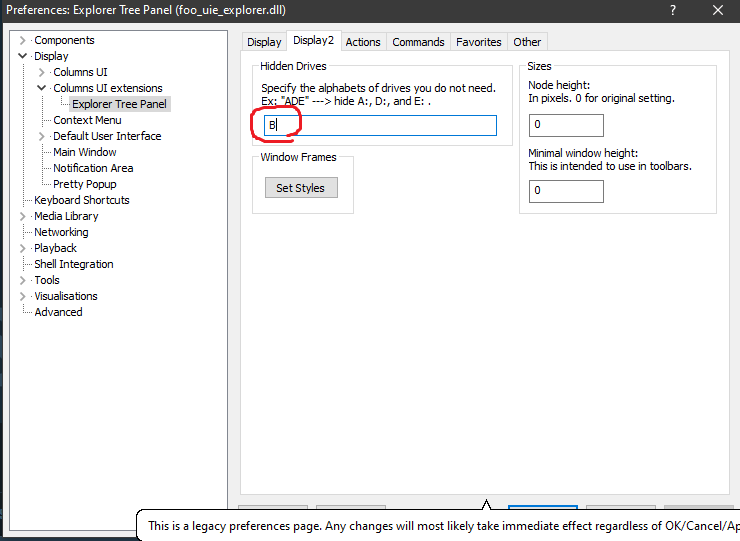Select Pretty Popup in the tree

coord(85,185)
